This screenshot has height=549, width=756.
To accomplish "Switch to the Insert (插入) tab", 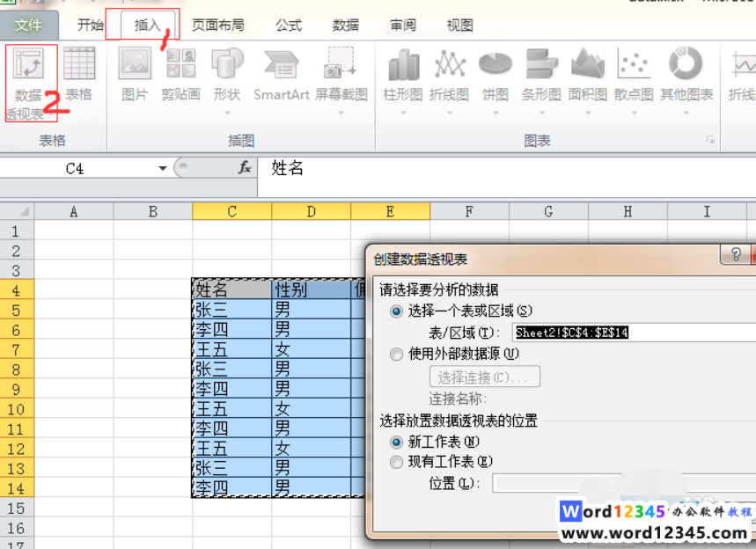I will click(x=147, y=25).
